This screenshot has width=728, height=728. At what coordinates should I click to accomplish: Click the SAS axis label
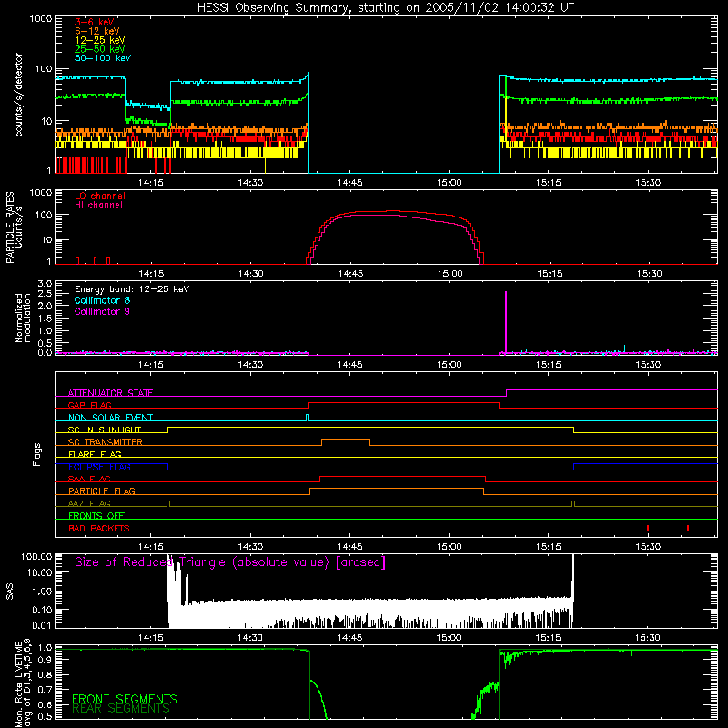tap(10, 592)
